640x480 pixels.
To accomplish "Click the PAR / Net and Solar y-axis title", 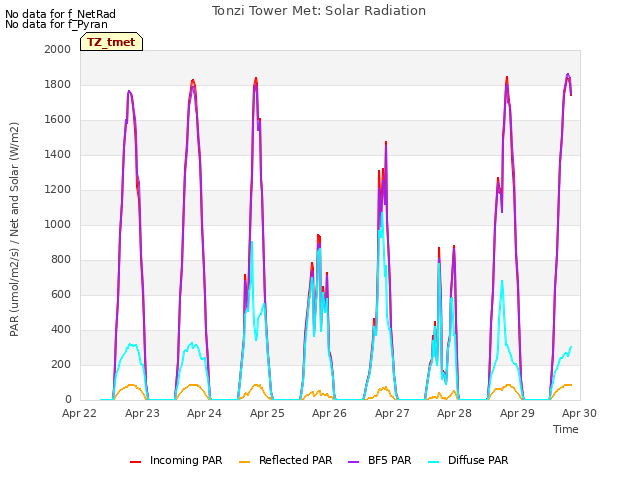I will [x=14, y=229].
